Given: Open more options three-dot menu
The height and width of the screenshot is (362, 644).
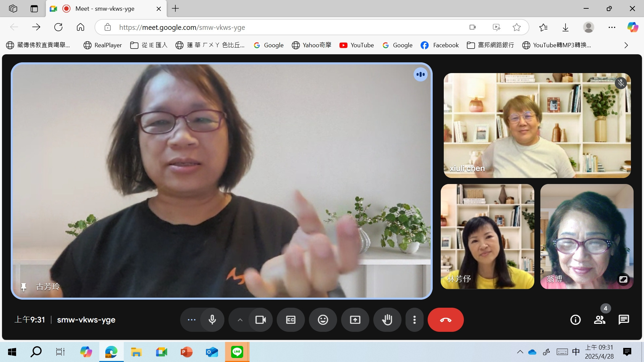Looking at the screenshot, I should coord(415,320).
